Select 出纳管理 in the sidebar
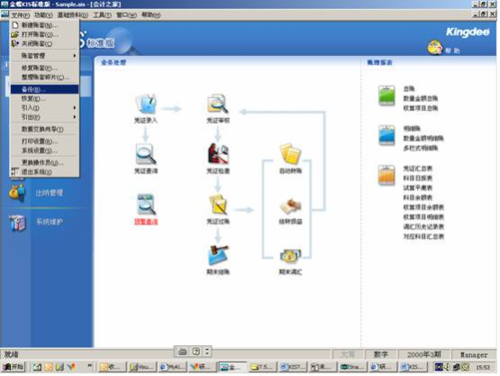Viewport: 500px width, 376px height. click(x=49, y=193)
